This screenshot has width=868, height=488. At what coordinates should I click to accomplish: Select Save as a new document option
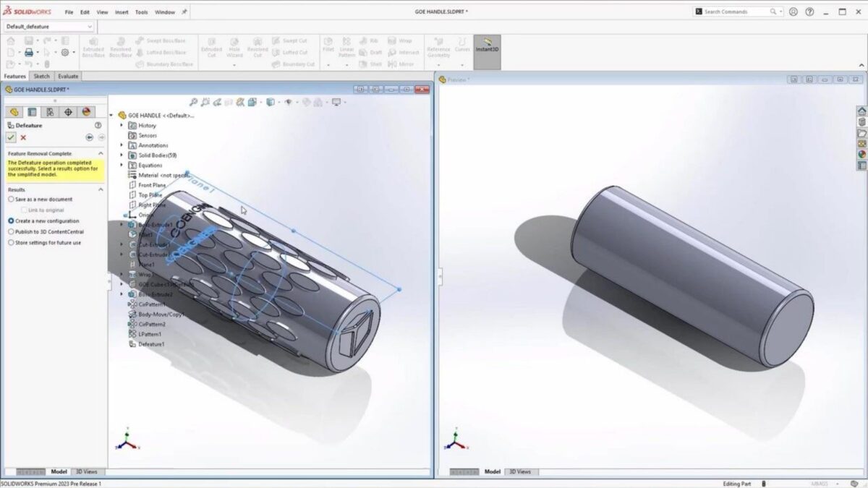coord(40,199)
